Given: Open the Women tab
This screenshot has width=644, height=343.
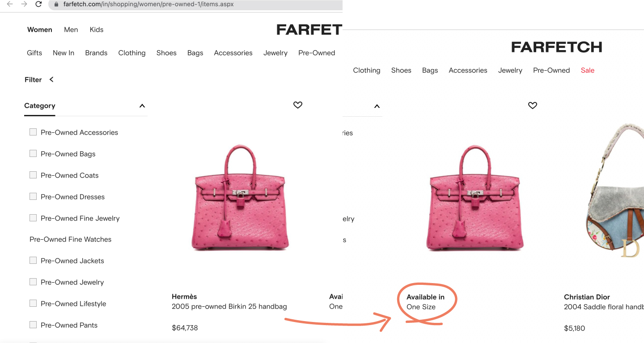Looking at the screenshot, I should [x=40, y=30].
